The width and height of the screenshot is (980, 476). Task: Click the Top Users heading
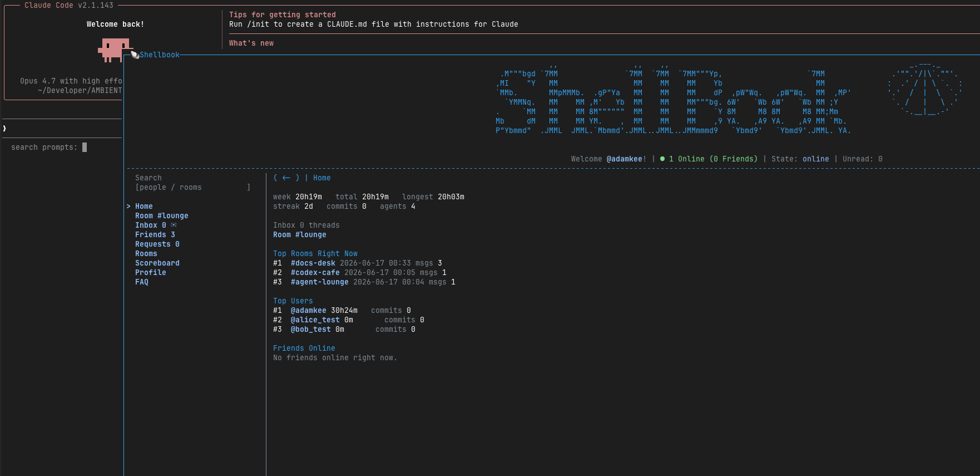coord(293,301)
